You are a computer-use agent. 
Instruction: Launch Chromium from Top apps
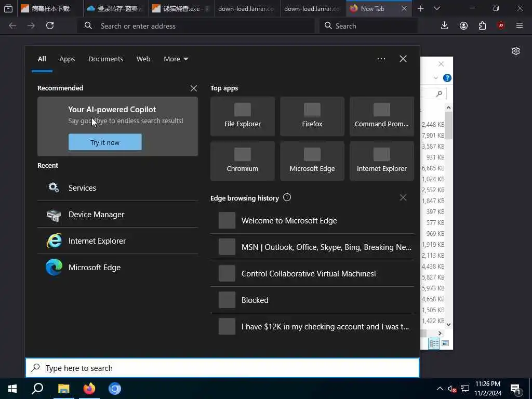tap(242, 161)
